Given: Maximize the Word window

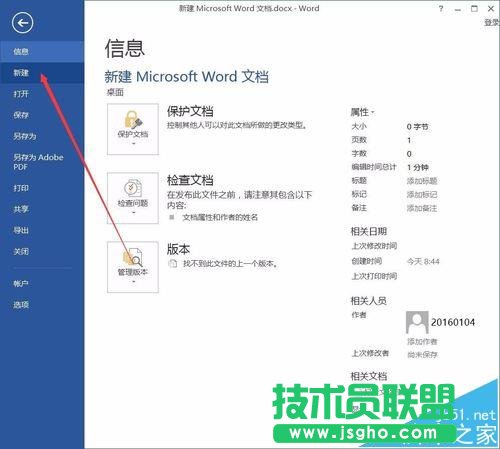Looking at the screenshot, I should [x=474, y=9].
